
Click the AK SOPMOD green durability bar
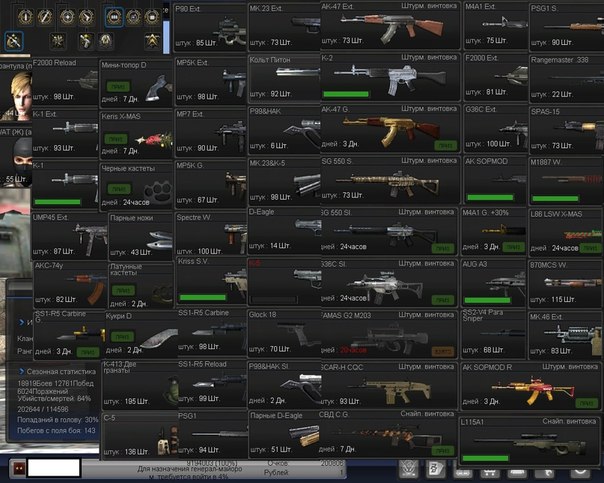coord(490,197)
